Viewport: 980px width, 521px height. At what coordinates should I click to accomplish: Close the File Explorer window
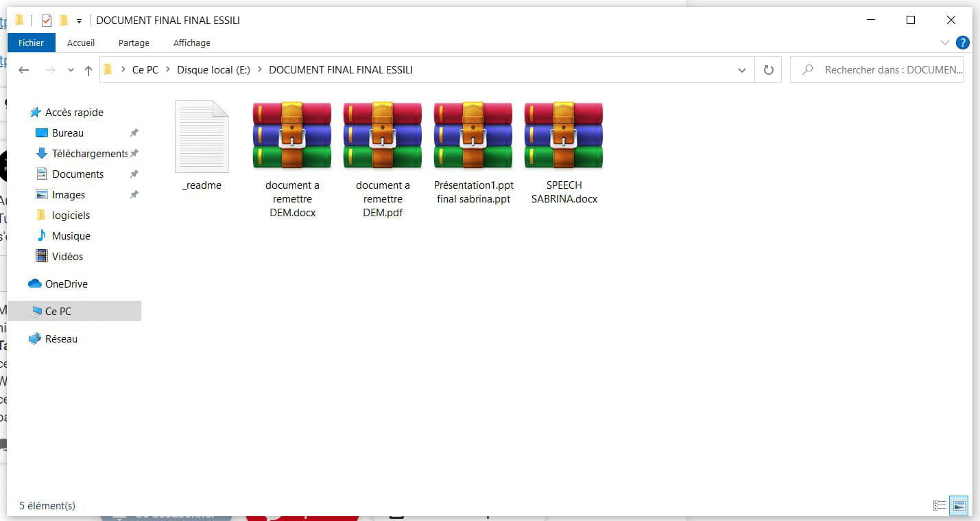[951, 20]
